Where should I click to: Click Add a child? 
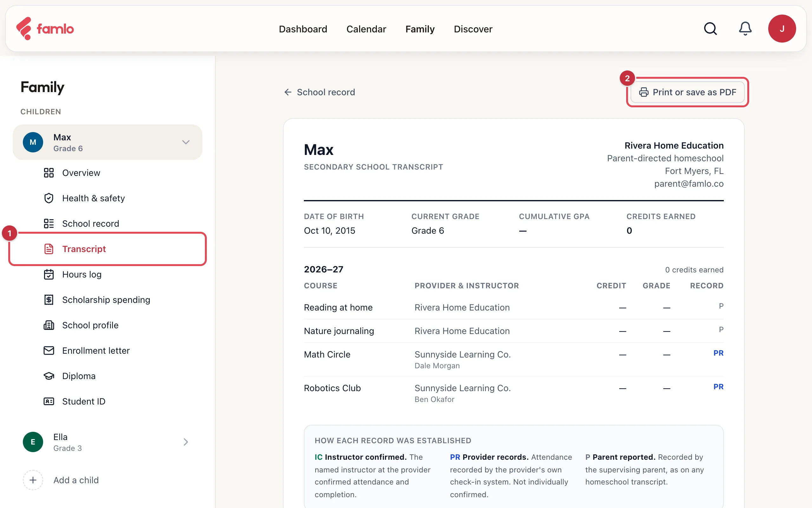coord(76,480)
